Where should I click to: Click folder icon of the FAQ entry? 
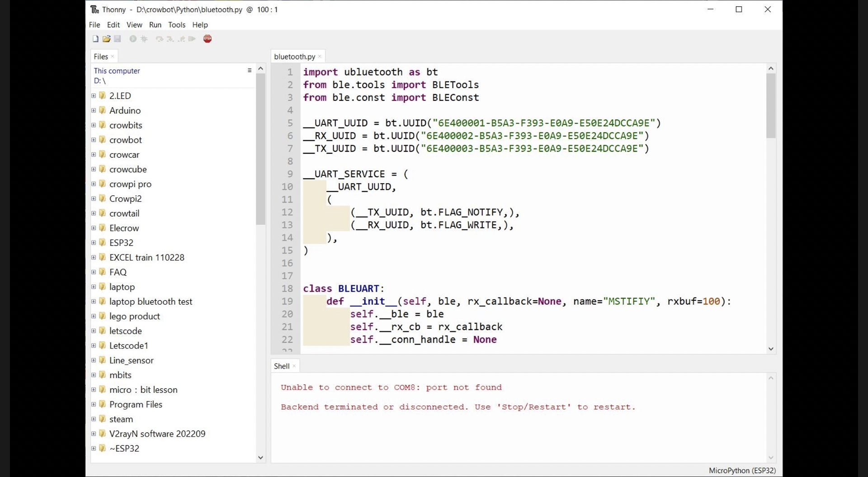click(103, 272)
